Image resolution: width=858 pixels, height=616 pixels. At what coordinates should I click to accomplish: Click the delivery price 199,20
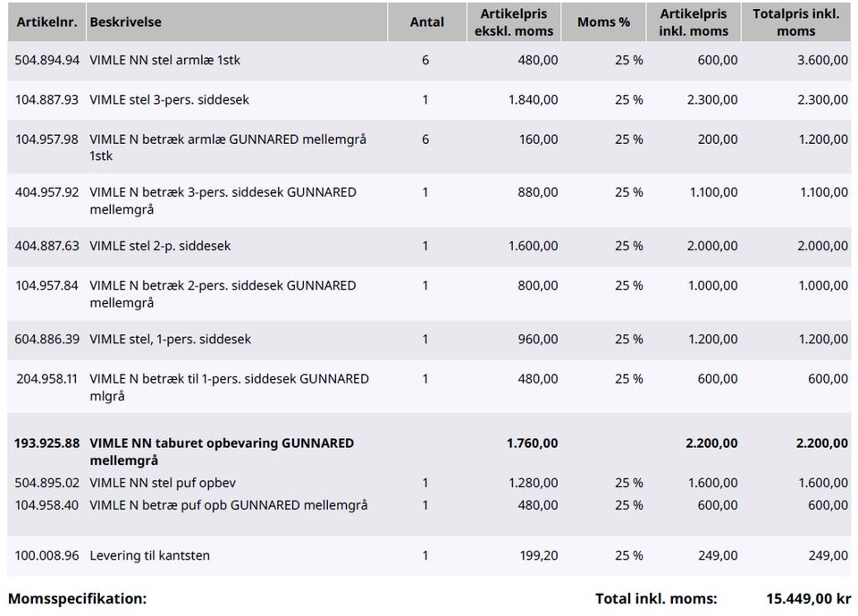[539, 555]
